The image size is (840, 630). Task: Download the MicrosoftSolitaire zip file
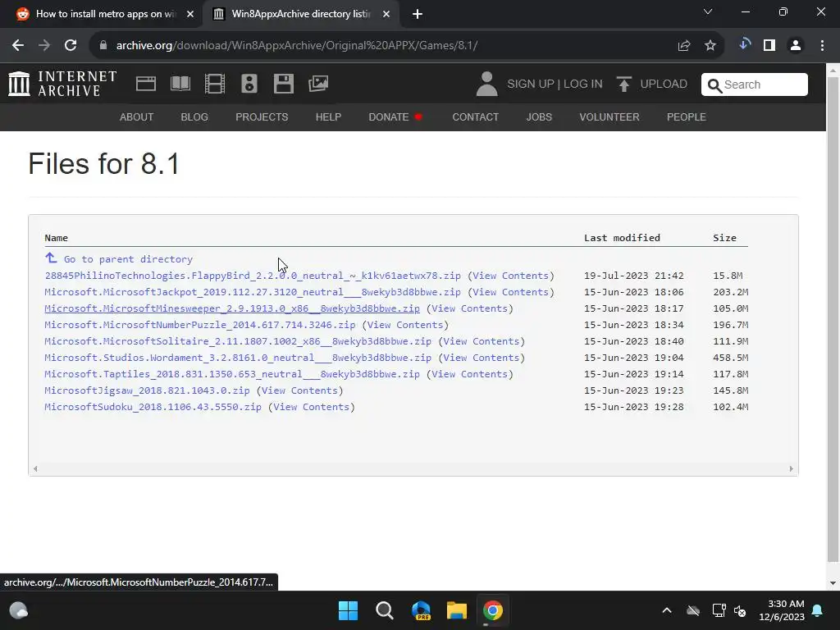click(238, 341)
